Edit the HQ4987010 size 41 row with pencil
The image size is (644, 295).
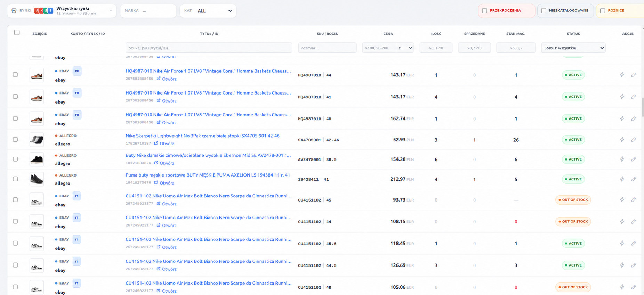(634, 97)
